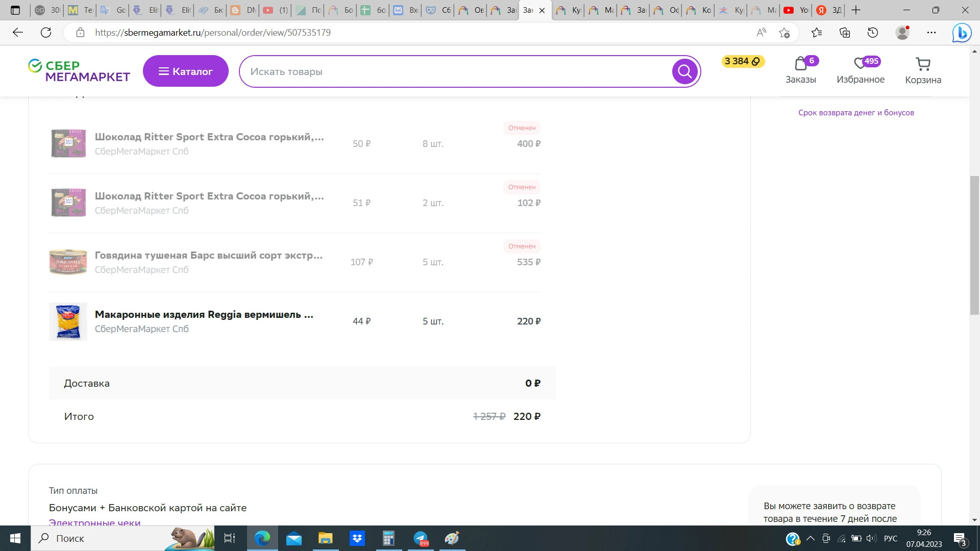980x551 pixels.
Task: Reload the page with refresh icon
Action: (46, 33)
